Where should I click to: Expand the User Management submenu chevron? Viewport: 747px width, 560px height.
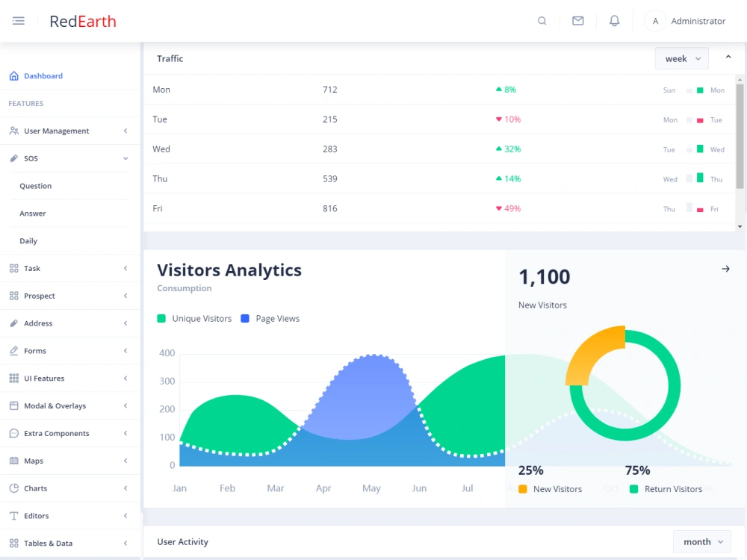(x=125, y=131)
